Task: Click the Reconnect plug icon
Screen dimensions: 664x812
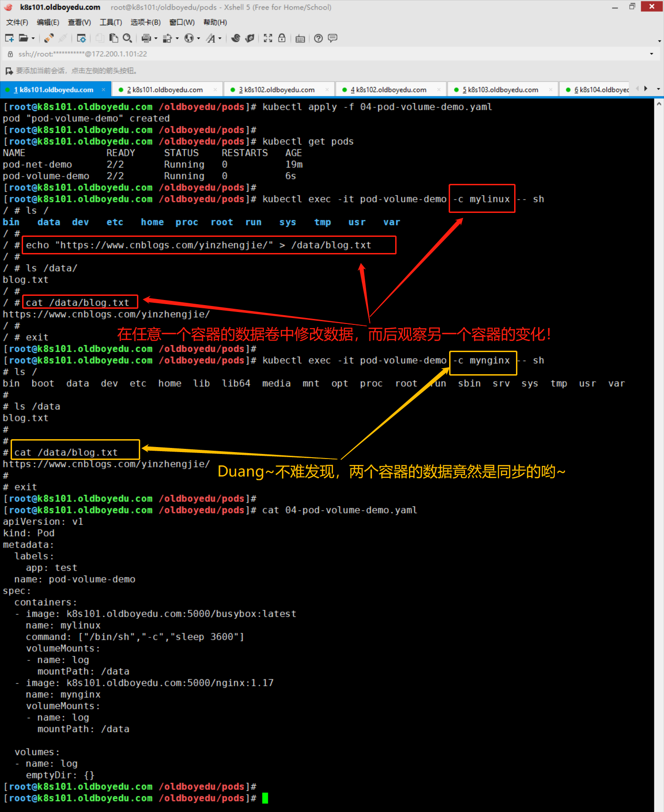Action: click(x=49, y=38)
